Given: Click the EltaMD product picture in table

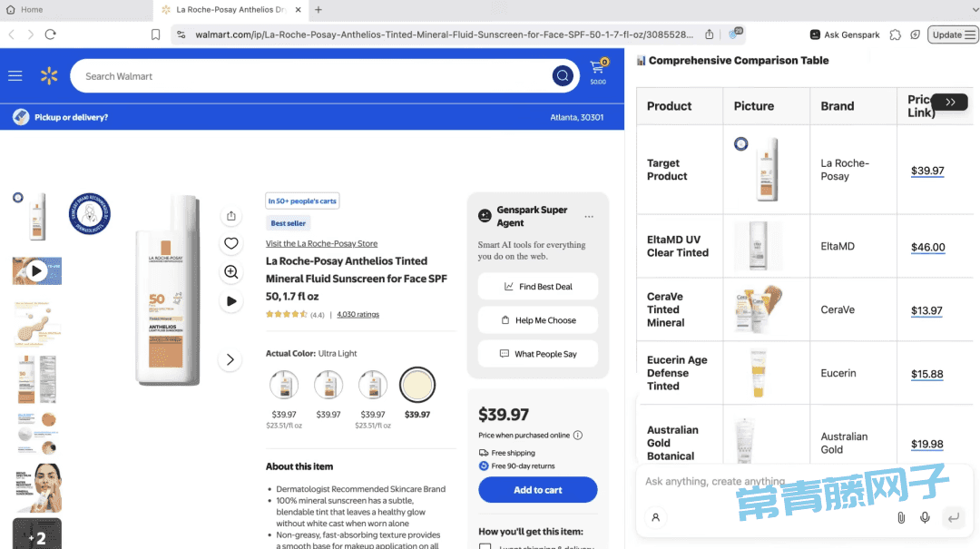Looking at the screenshot, I should (758, 246).
